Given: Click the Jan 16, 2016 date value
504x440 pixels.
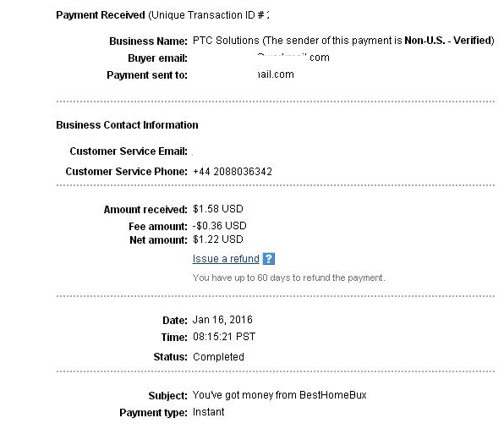Looking at the screenshot, I should pyautogui.click(x=222, y=320).
